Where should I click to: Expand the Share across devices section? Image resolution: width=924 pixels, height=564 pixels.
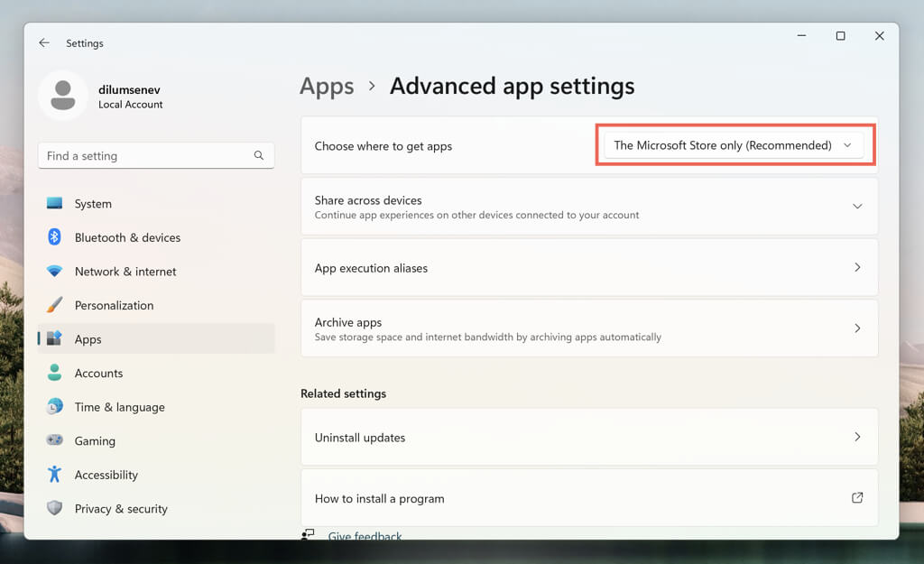(x=856, y=207)
